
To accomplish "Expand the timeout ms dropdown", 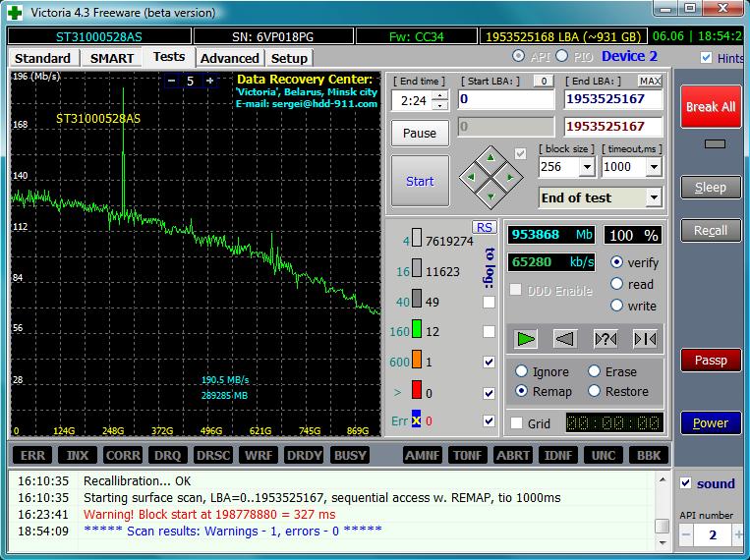I will pyautogui.click(x=653, y=167).
